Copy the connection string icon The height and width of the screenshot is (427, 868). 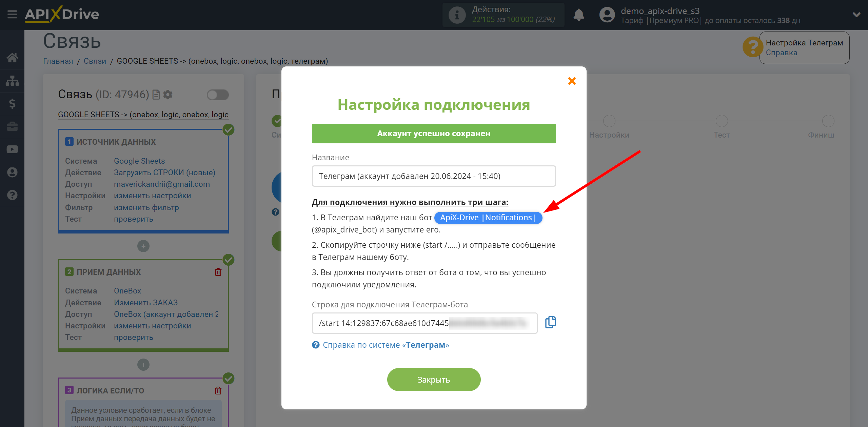(550, 322)
